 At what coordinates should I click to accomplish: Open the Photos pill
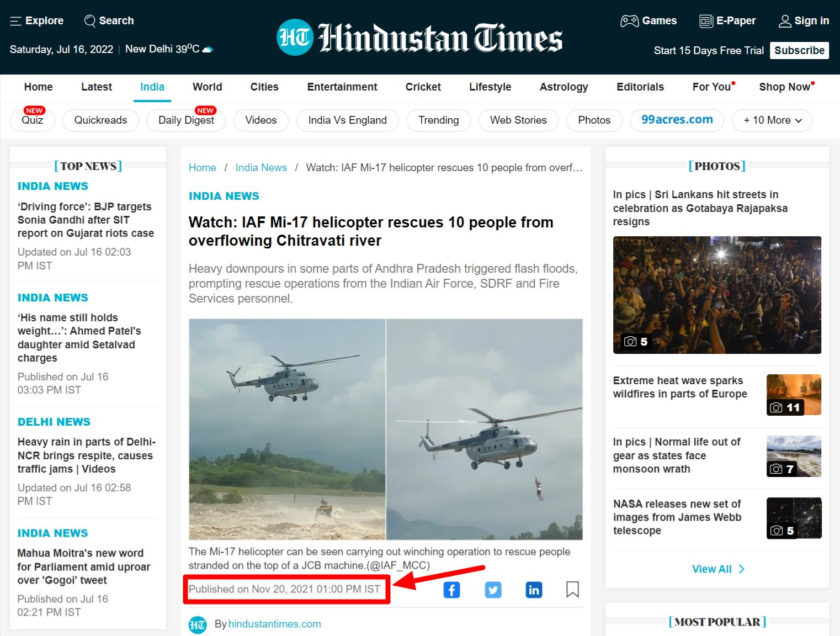point(594,120)
